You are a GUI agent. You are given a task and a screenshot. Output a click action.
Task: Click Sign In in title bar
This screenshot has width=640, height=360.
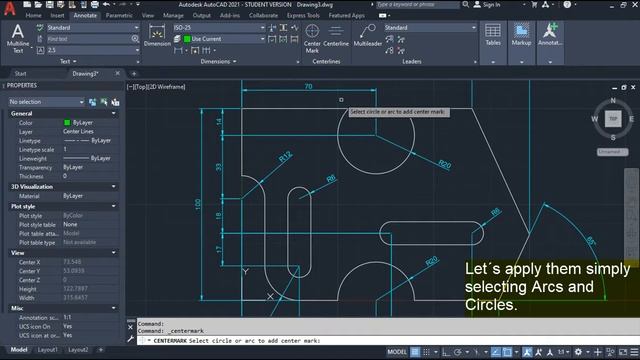(x=487, y=4)
